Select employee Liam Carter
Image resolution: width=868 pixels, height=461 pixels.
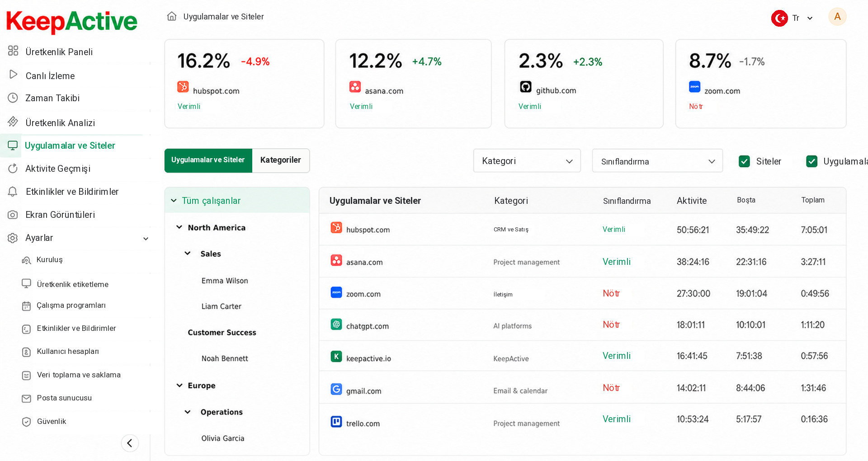pyautogui.click(x=222, y=306)
